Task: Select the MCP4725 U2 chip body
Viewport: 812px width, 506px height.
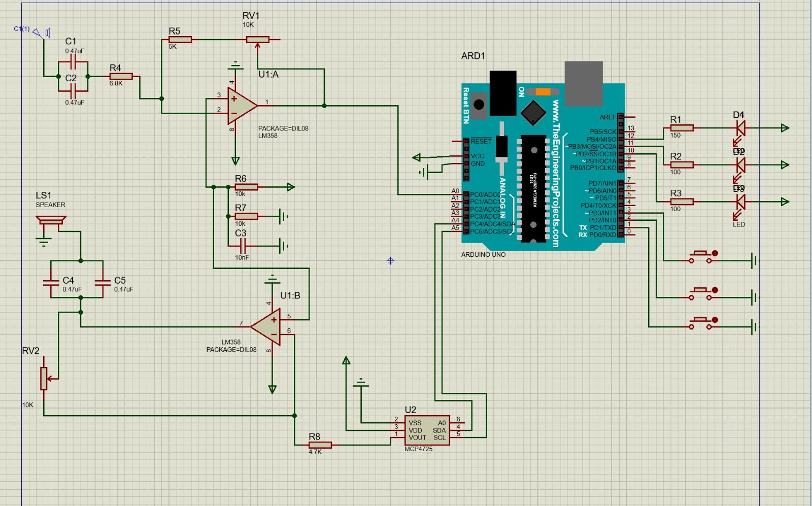Action: click(x=426, y=430)
